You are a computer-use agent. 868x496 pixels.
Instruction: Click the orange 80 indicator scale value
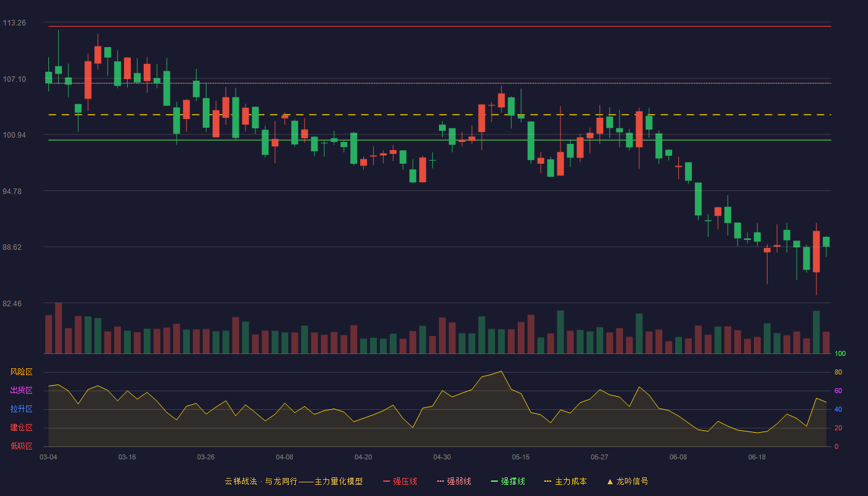[838, 372]
